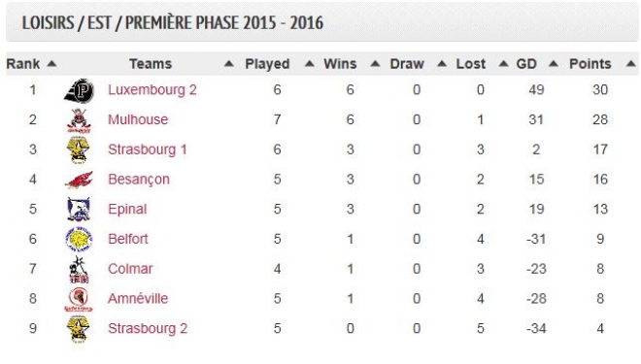
Task: Click the Colmar team logo
Action: [79, 270]
